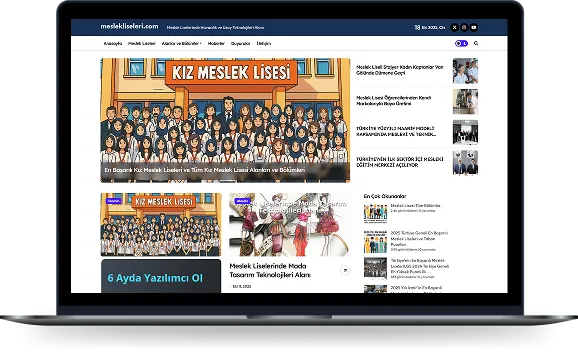Image resolution: width=578 pixels, height=361 pixels.
Task: Click thumbnail of Maarif Modeli article
Action: (465, 132)
